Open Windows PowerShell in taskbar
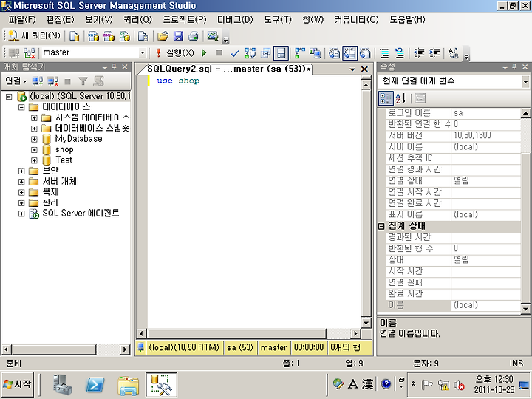This screenshot has width=532, height=399. (95, 385)
